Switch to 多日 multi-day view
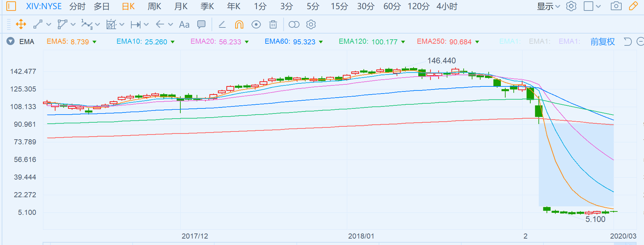 (x=102, y=6)
